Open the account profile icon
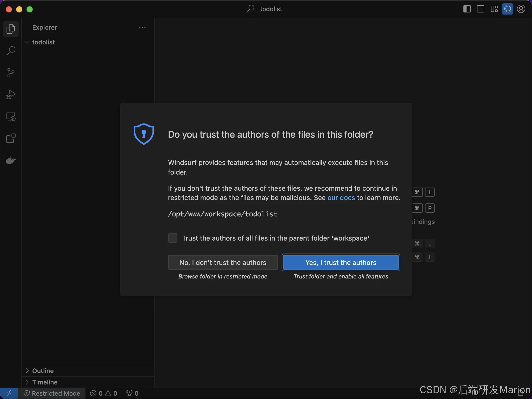The width and height of the screenshot is (532, 399). coord(521,9)
